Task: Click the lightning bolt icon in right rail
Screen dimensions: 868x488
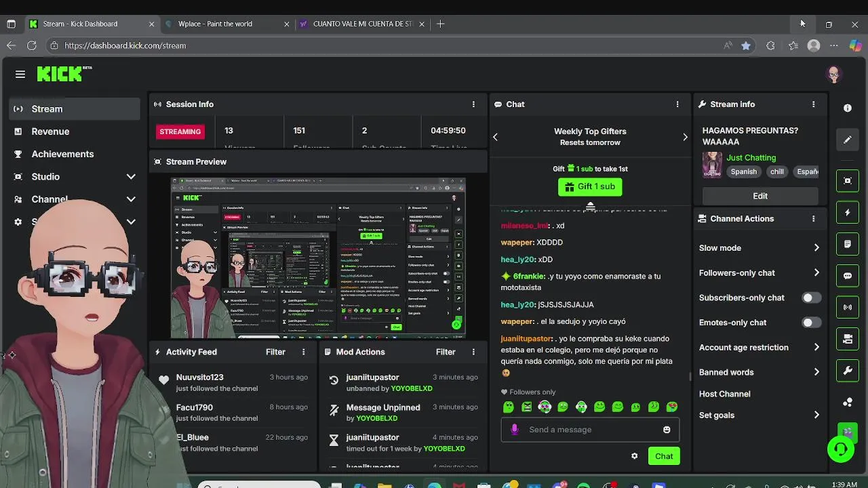Action: (848, 213)
